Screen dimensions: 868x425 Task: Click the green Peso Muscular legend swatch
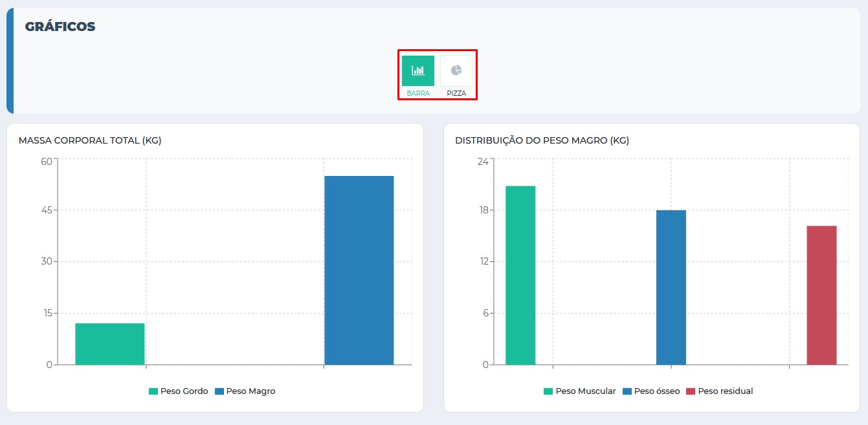[548, 391]
